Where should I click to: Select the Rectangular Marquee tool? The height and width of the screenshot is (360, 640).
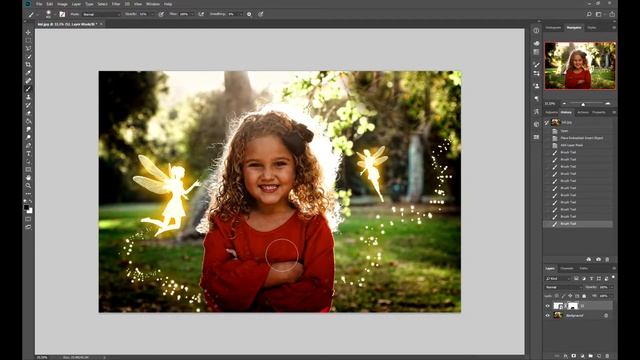(28, 40)
